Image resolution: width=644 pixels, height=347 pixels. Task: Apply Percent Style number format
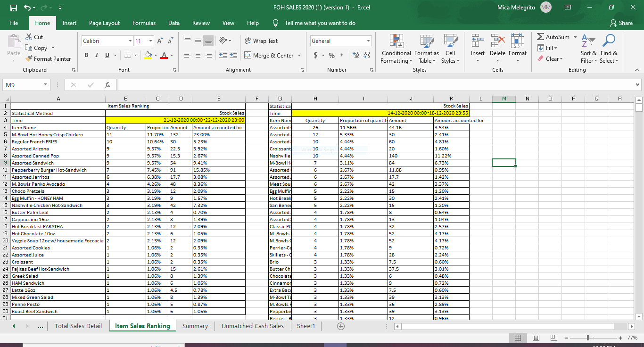pyautogui.click(x=331, y=56)
